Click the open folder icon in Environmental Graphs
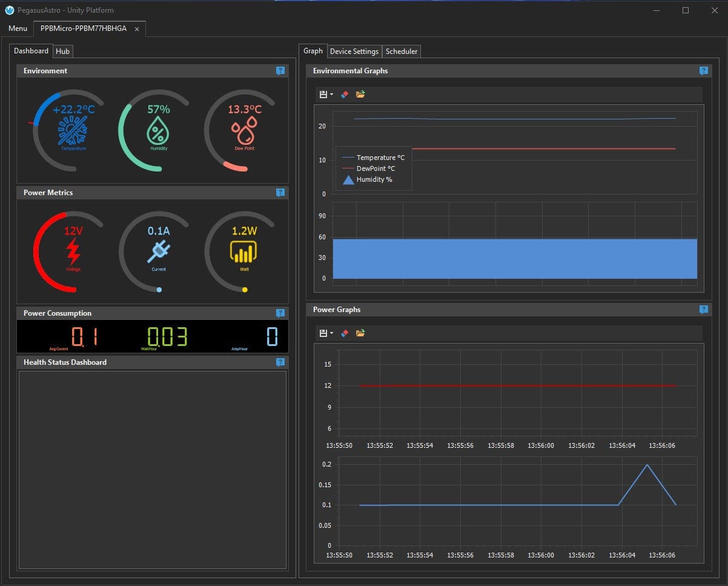Screen dimensions: 728x586 coord(360,95)
